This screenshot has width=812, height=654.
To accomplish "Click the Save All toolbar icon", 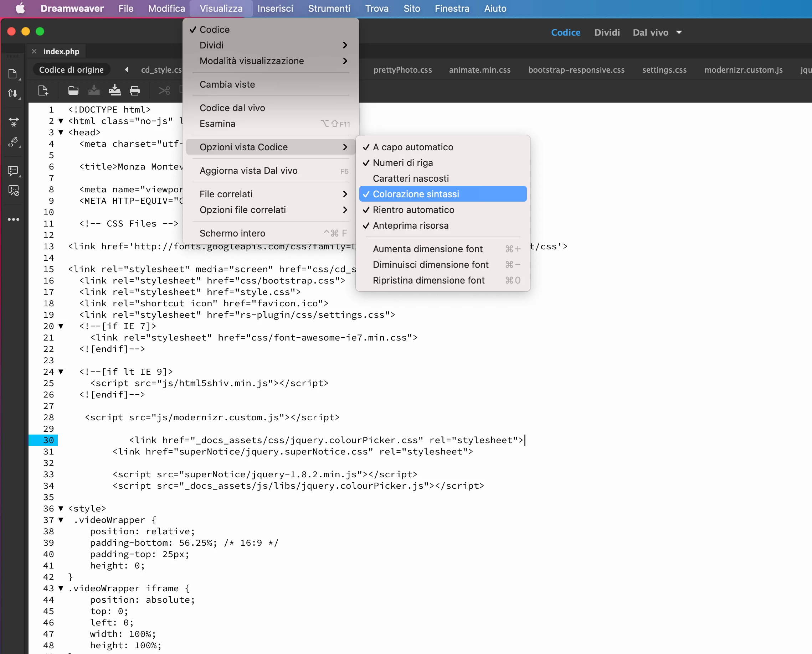I will [115, 91].
